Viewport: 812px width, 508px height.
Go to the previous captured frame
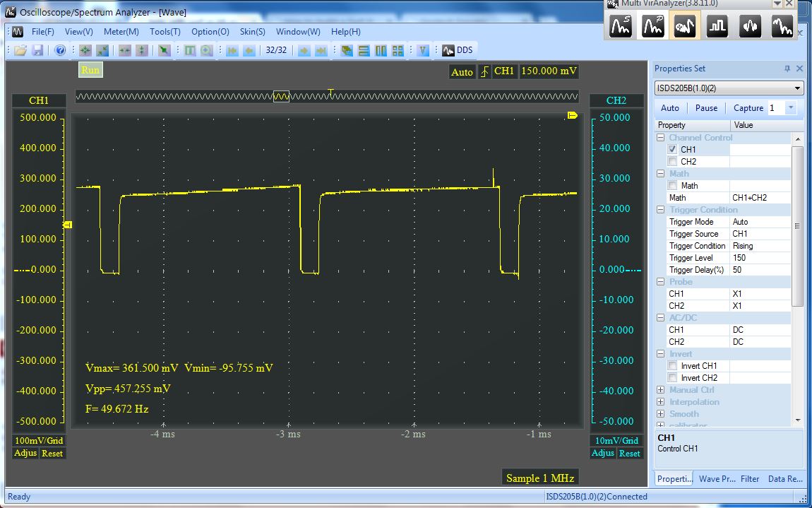[x=249, y=50]
